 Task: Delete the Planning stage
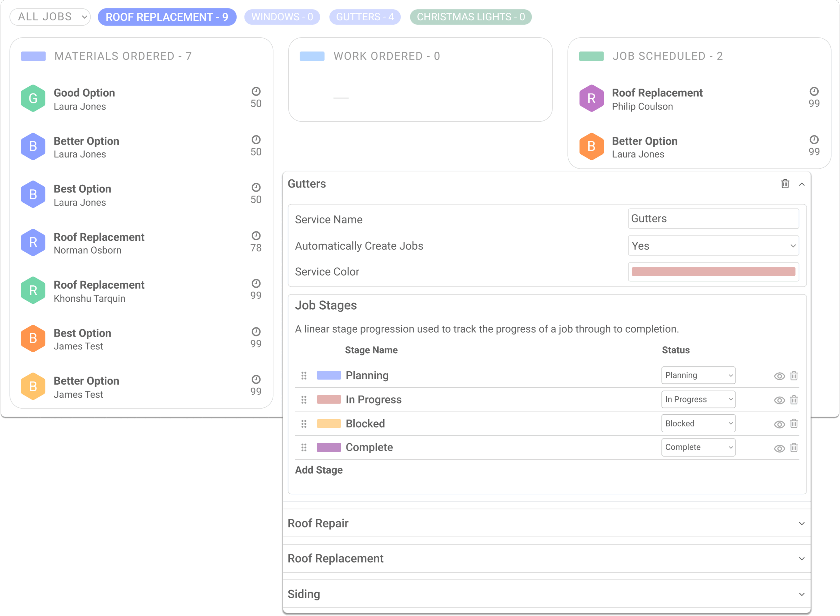tap(794, 376)
